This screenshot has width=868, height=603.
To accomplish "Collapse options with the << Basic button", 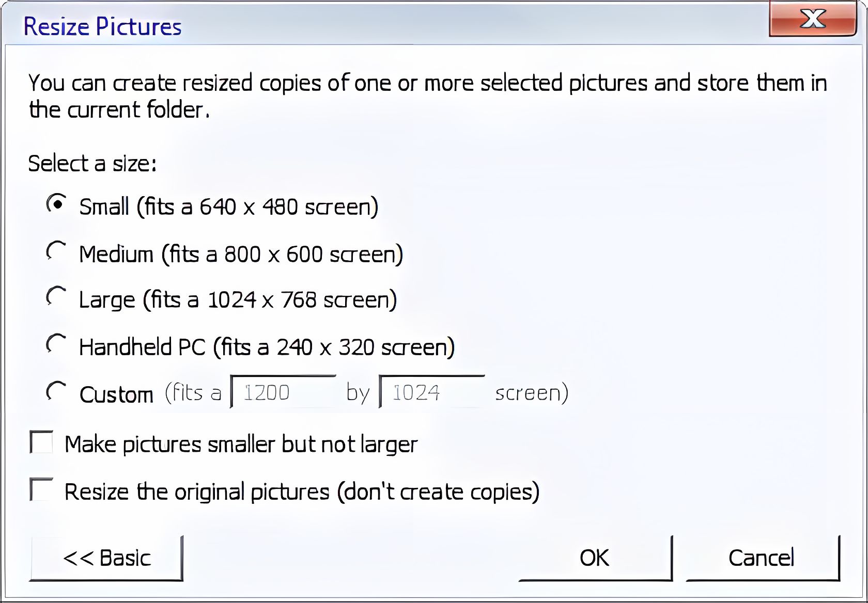I will click(106, 558).
